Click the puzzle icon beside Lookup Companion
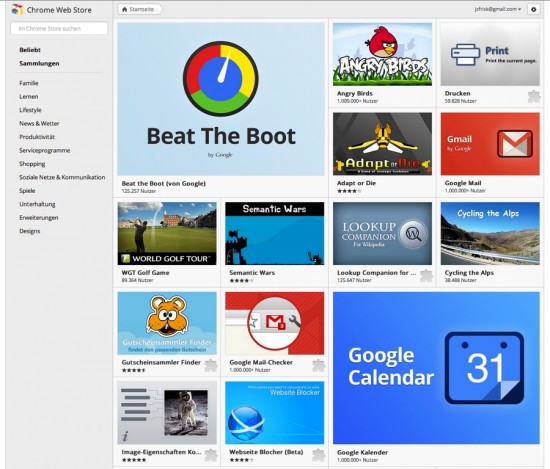Viewport: 550px width, 469px height. [x=426, y=276]
